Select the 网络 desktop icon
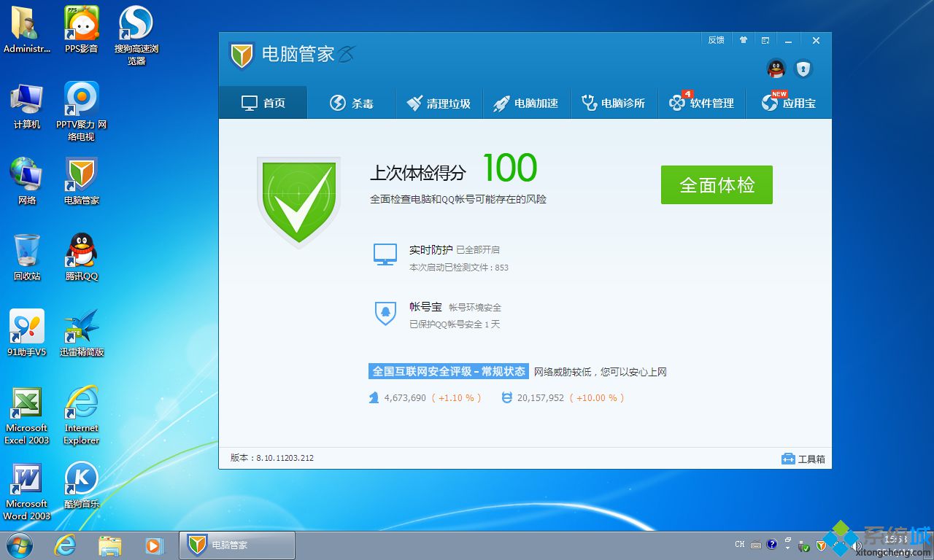 tap(27, 181)
